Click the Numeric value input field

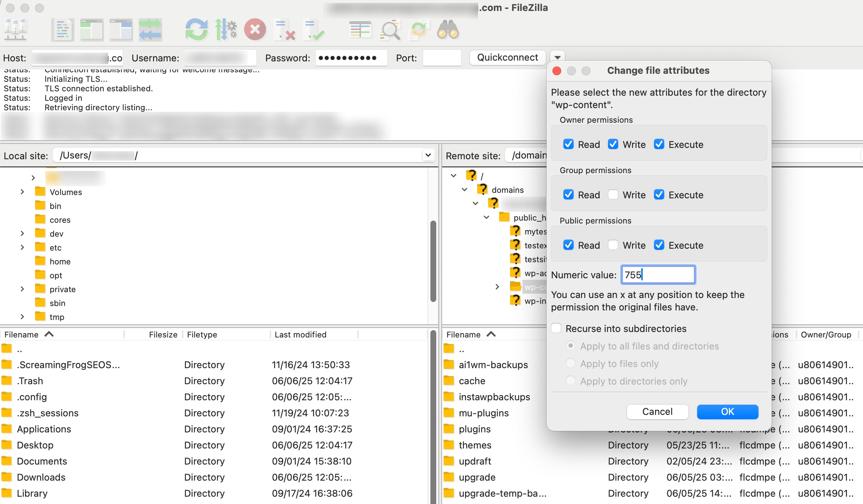pyautogui.click(x=658, y=275)
